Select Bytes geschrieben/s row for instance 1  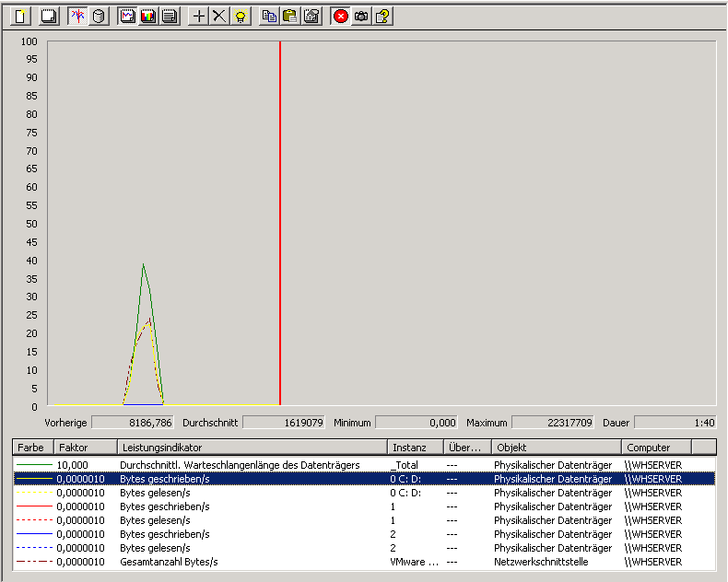(365, 506)
